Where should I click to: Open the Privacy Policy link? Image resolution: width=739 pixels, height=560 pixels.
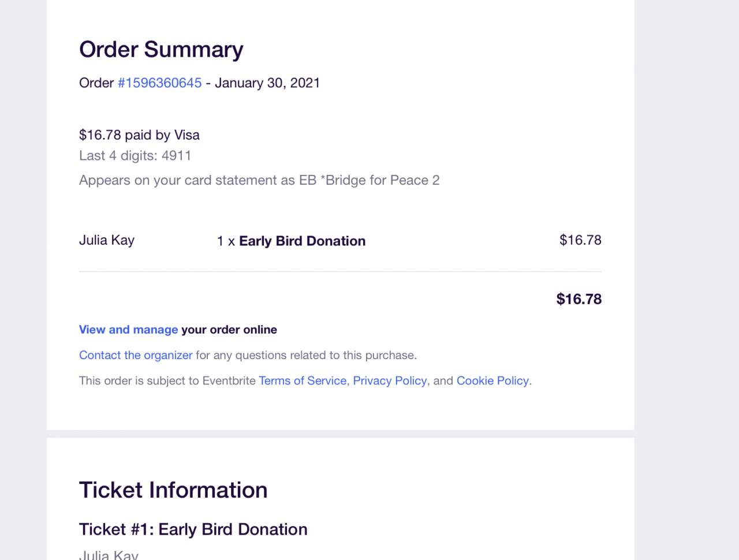(390, 380)
